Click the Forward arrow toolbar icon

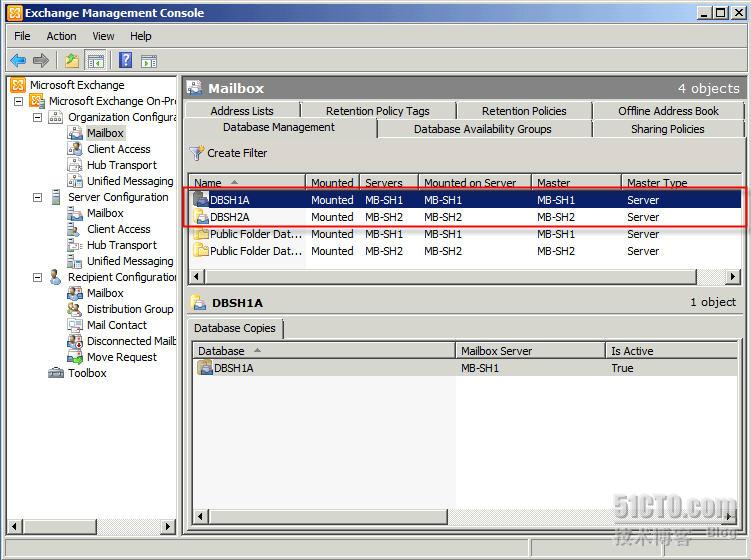pos(41,61)
